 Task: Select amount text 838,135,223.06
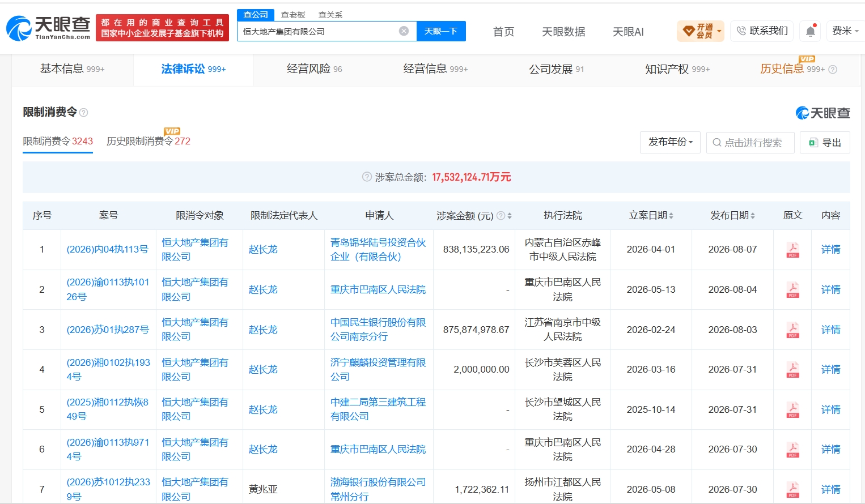tap(476, 250)
